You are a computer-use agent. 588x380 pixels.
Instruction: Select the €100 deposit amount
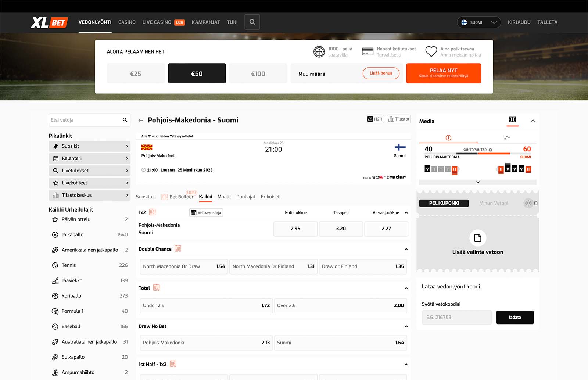(x=258, y=74)
